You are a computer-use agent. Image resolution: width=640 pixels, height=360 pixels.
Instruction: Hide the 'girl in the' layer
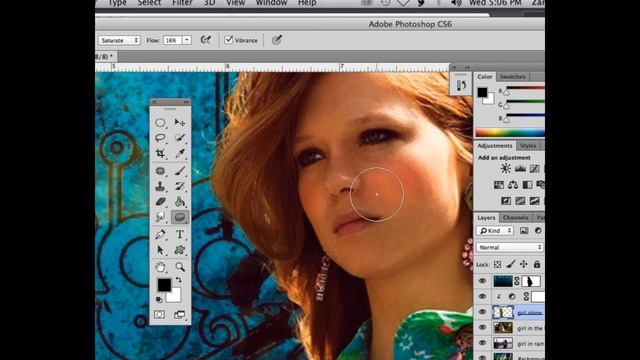(x=482, y=328)
